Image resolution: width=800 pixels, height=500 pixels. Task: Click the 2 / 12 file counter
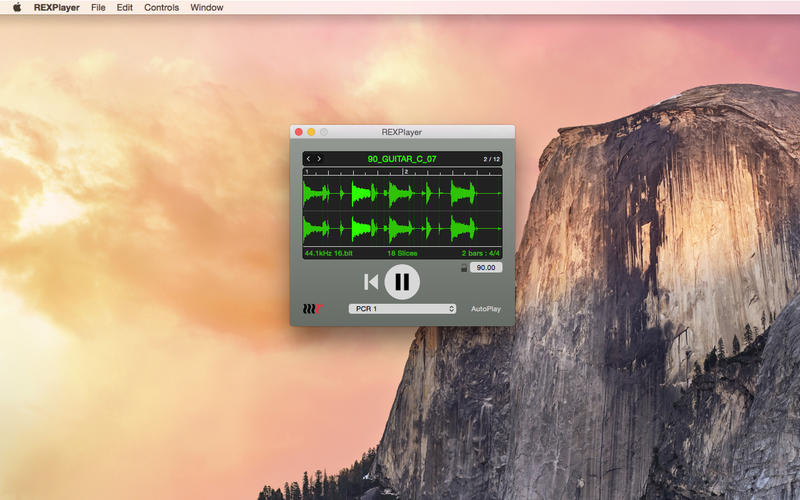pyautogui.click(x=491, y=159)
